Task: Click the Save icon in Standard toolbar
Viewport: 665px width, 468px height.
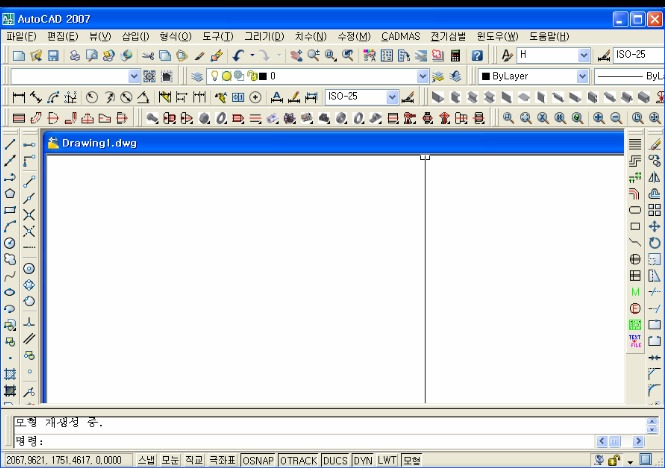Action: coord(53,56)
